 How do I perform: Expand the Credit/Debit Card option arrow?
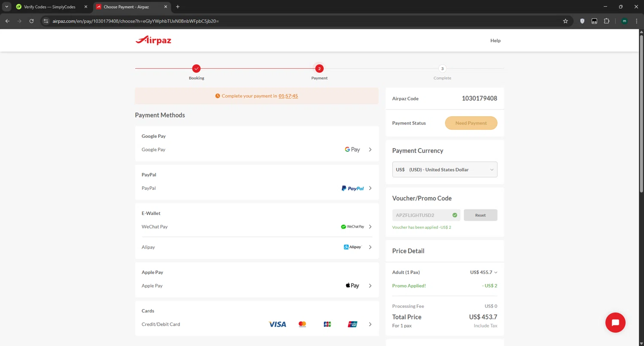pyautogui.click(x=370, y=324)
